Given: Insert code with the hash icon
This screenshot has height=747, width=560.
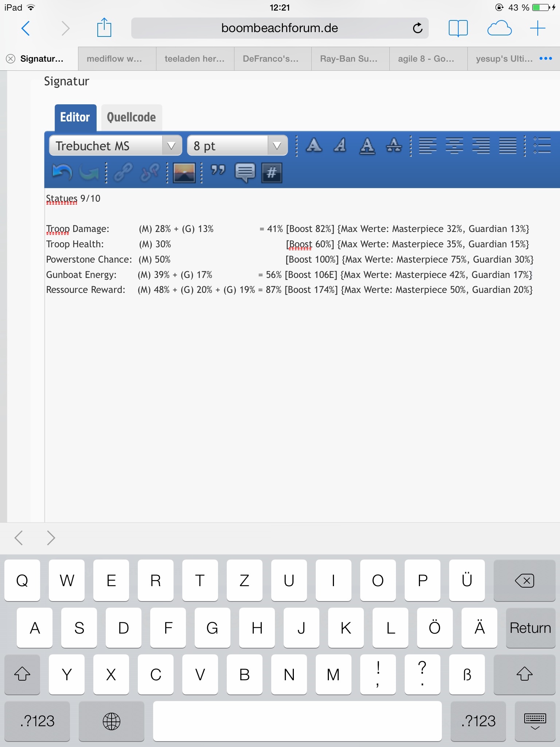Looking at the screenshot, I should pos(272,173).
